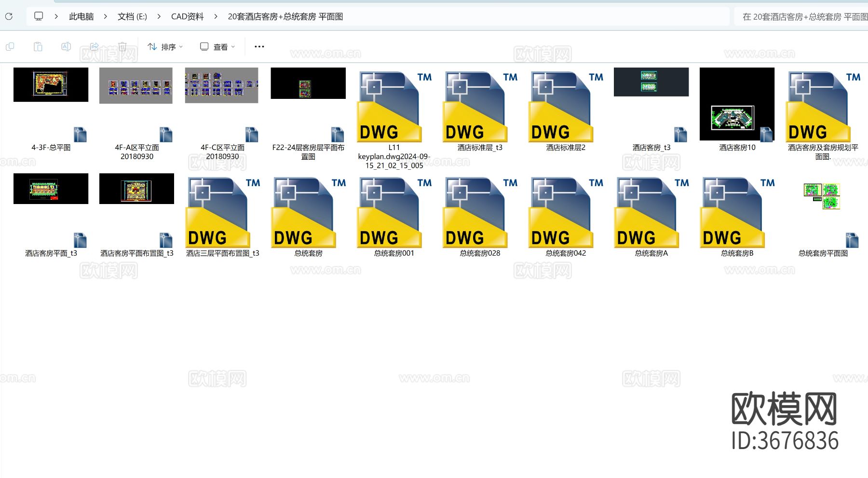Select the 酒店客房及套房规划平面图 DWG icon

coord(823,106)
